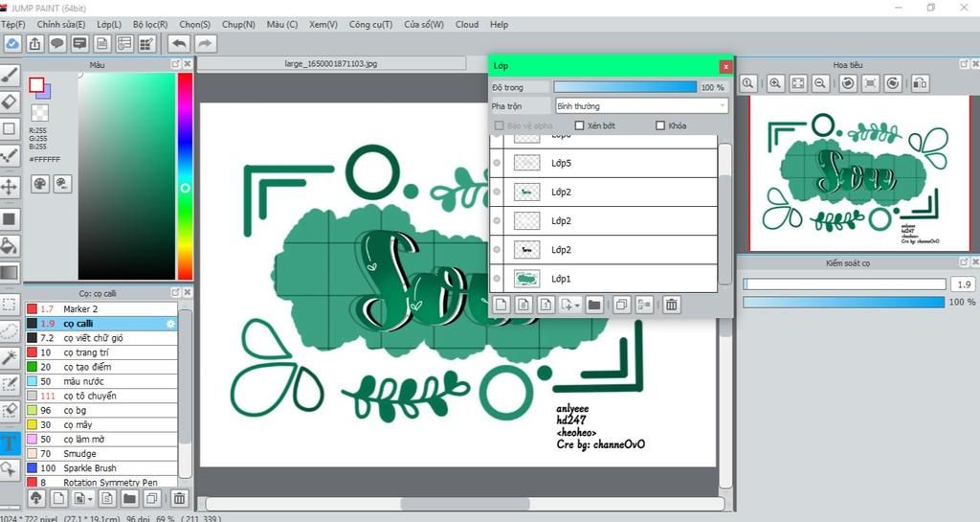Toggle the Xén bớt checkbox
Image resolution: width=980 pixels, height=522 pixels.
click(x=579, y=125)
